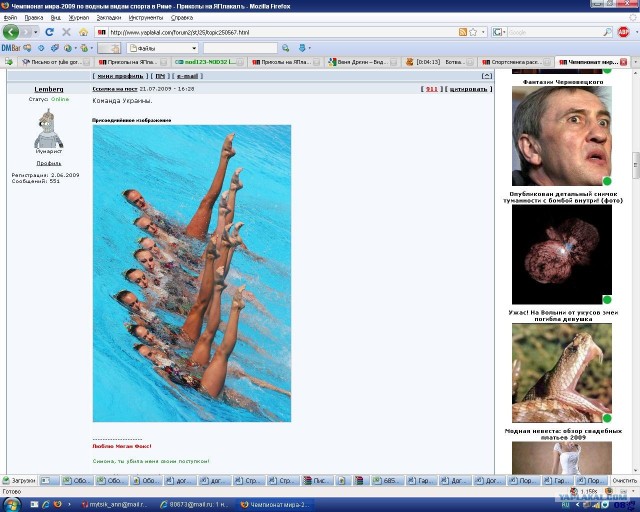Click the 'Пис..' archive item in downloads bar
This screenshot has height=512, width=640.
(x=318, y=481)
